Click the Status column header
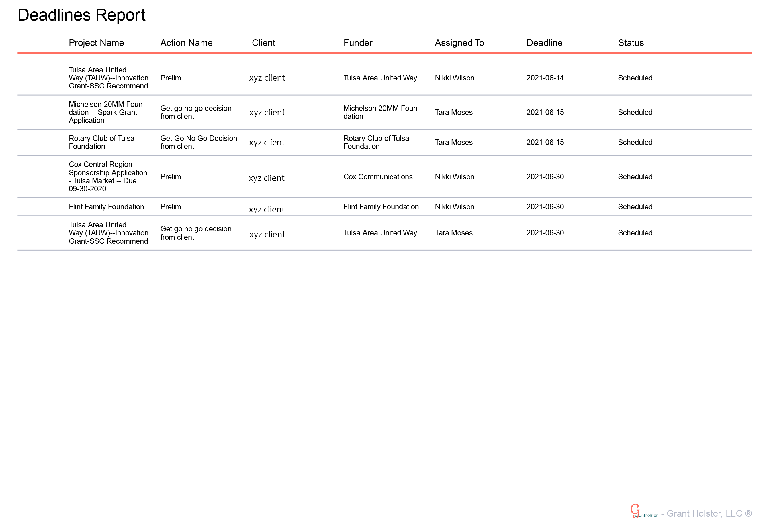767x532 pixels. pos(631,43)
